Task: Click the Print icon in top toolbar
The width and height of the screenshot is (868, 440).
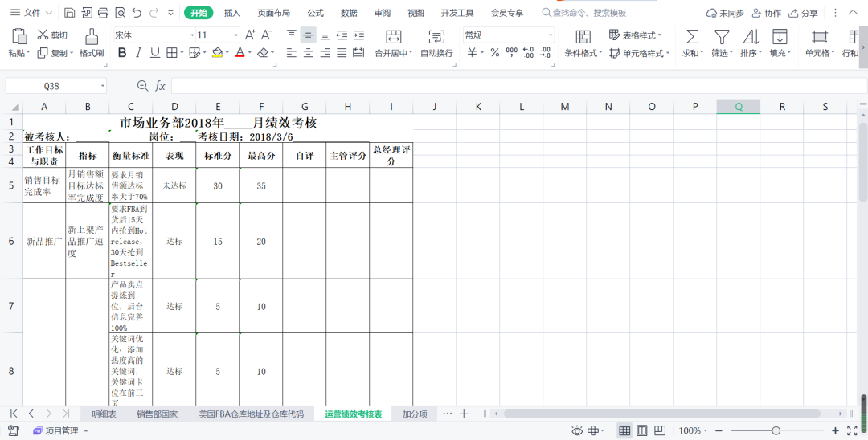Action: click(x=103, y=13)
